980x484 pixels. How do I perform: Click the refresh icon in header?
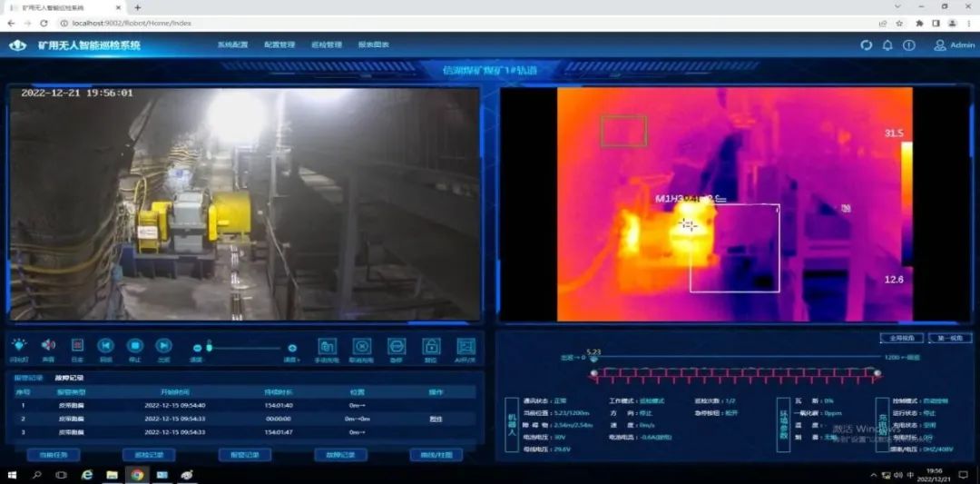click(867, 45)
